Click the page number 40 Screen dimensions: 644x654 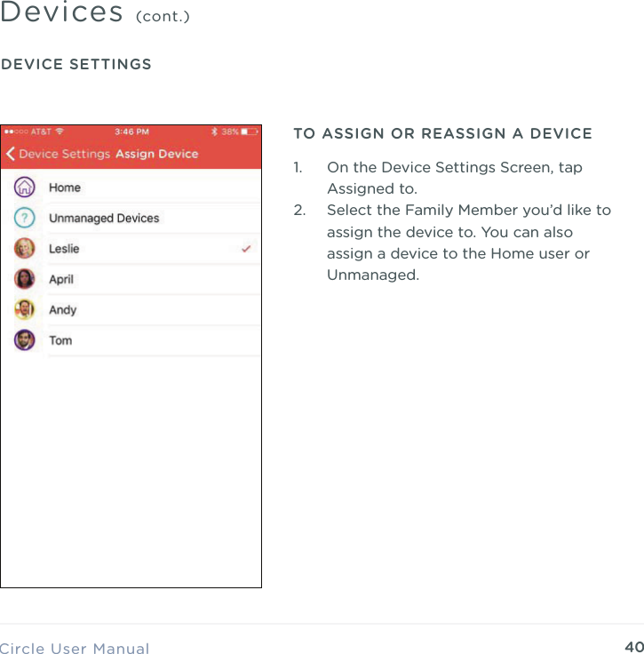(634, 647)
